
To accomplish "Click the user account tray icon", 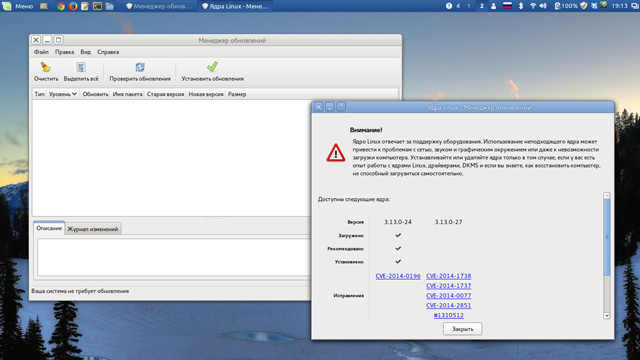I will (493, 6).
